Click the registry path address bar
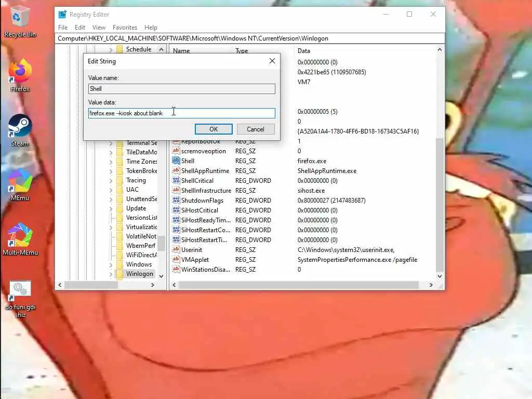The image size is (532, 399). tap(250, 38)
